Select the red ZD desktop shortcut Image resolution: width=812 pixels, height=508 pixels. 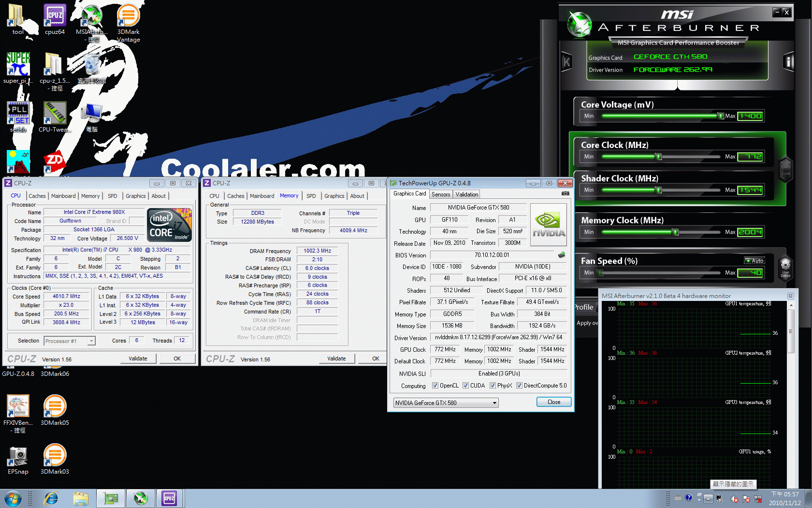tap(55, 163)
